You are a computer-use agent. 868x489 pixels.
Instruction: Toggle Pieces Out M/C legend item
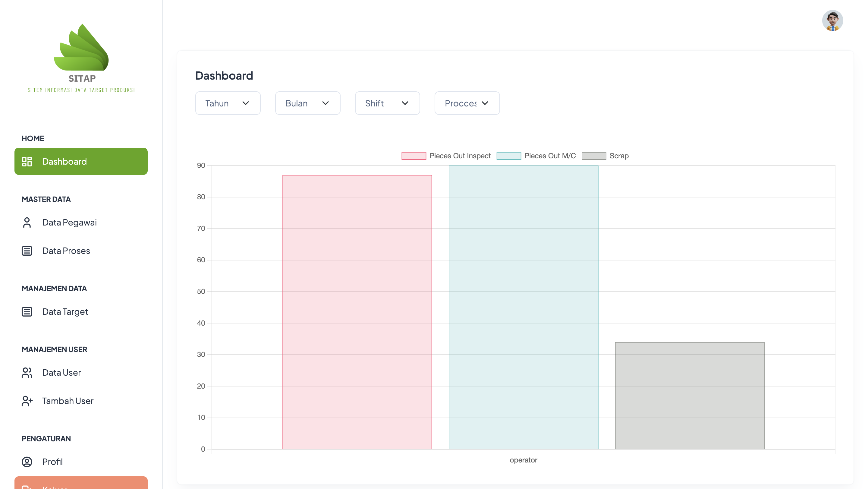tap(536, 156)
